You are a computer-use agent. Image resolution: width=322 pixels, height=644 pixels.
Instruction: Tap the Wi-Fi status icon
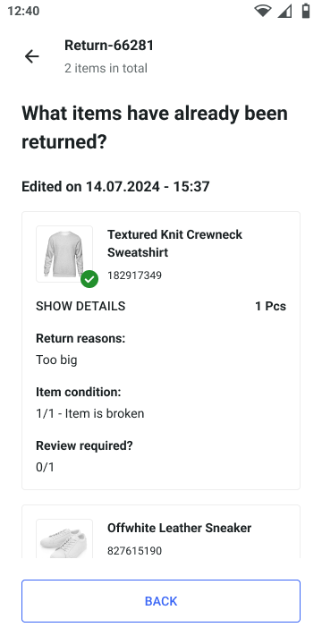click(262, 11)
